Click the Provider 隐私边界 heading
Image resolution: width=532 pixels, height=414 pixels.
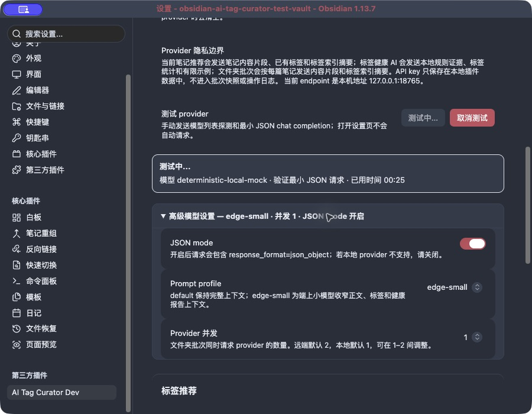[x=192, y=50]
